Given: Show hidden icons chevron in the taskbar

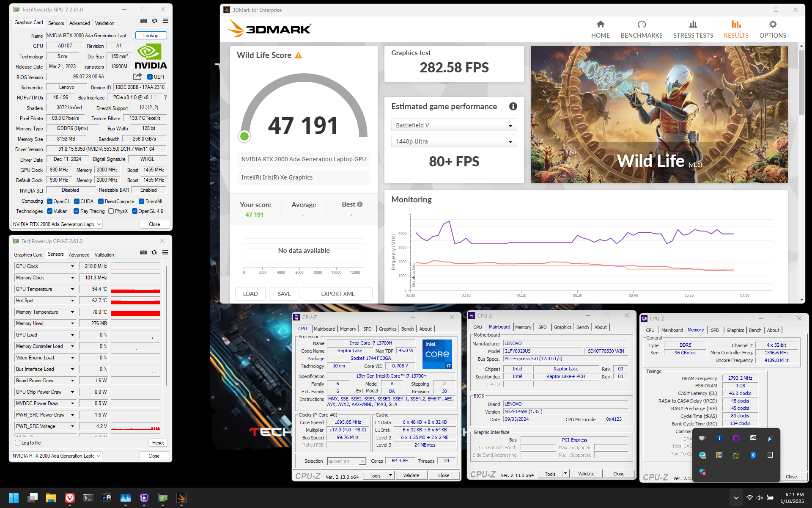Looking at the screenshot, I should pos(736,498).
